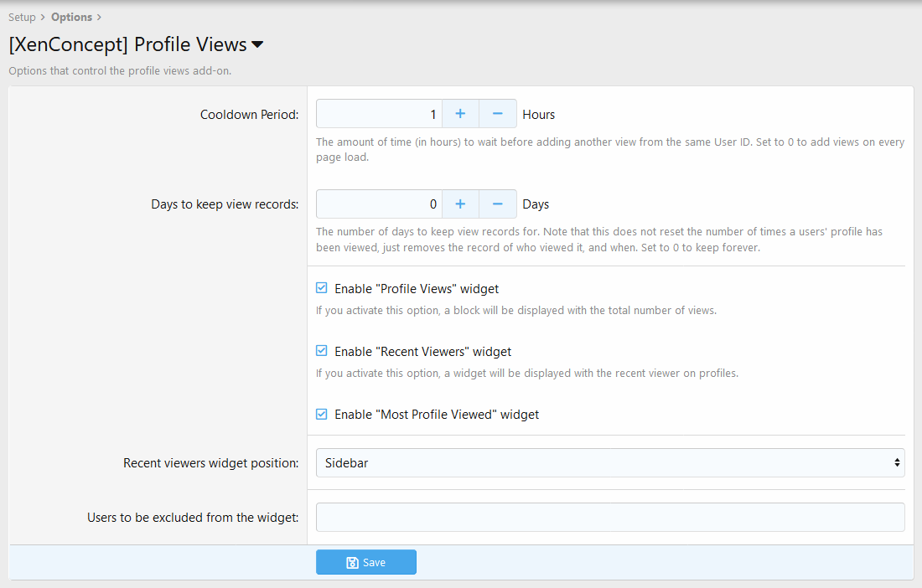Viewport: 922px width, 588px height.
Task: Toggle the "Most Profile Viewed" widget checkbox
Action: 322,414
